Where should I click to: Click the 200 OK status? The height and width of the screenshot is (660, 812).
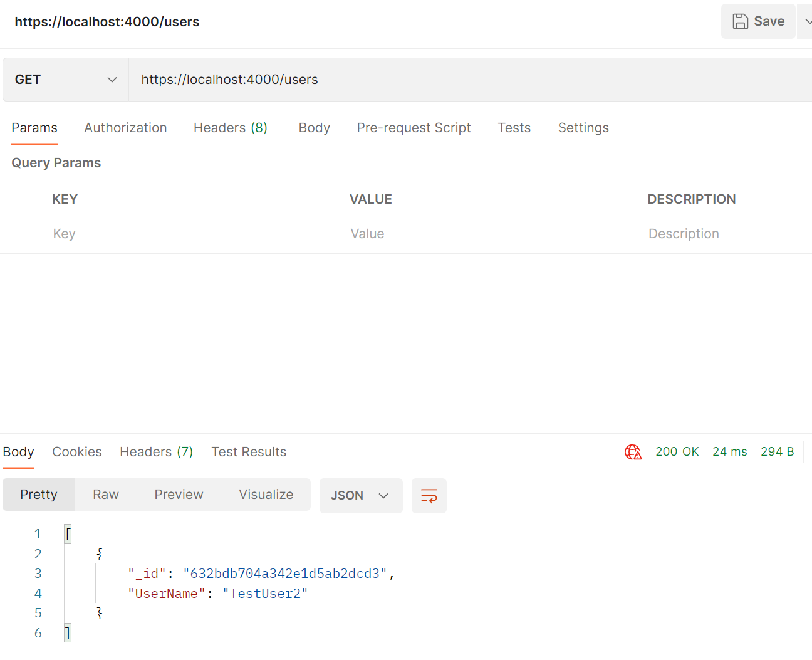click(677, 452)
